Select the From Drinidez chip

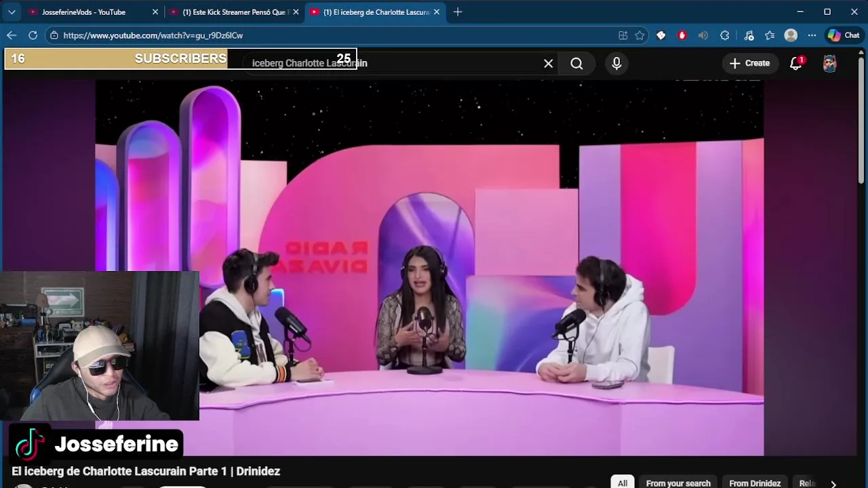755,483
